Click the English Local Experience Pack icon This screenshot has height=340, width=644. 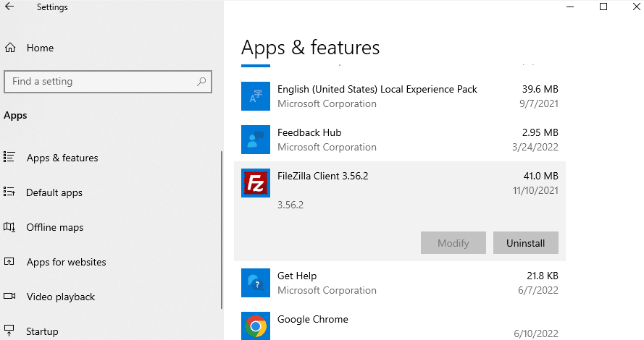click(255, 96)
